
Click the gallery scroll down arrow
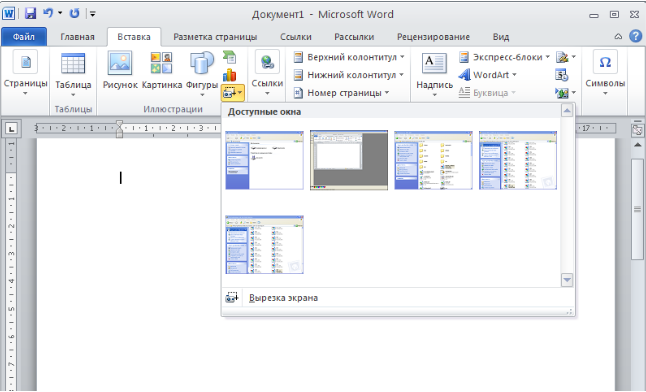(x=567, y=280)
